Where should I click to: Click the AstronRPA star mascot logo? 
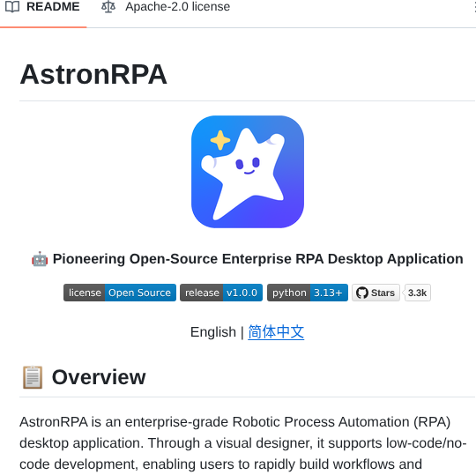pyautogui.click(x=248, y=172)
